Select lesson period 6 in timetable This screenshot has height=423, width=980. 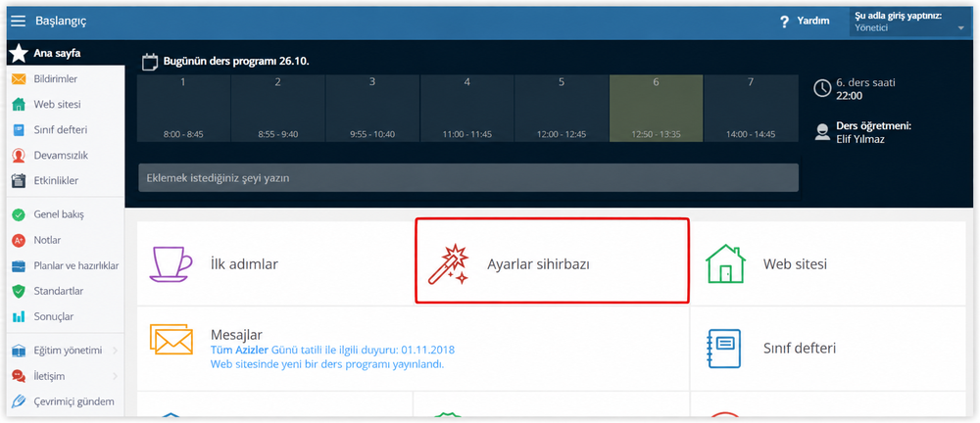(656, 108)
